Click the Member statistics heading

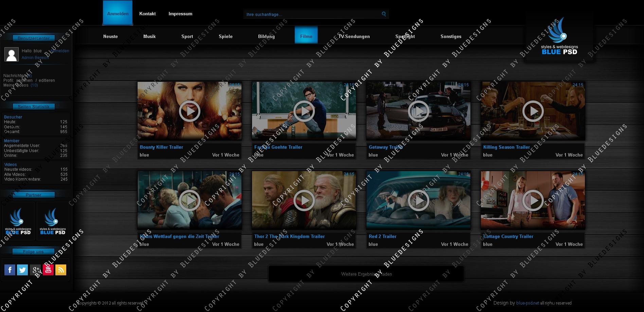(x=12, y=141)
